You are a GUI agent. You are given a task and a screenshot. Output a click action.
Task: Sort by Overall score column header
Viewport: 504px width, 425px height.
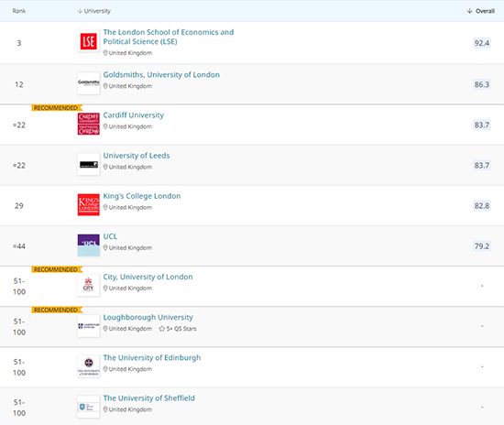[x=481, y=11]
